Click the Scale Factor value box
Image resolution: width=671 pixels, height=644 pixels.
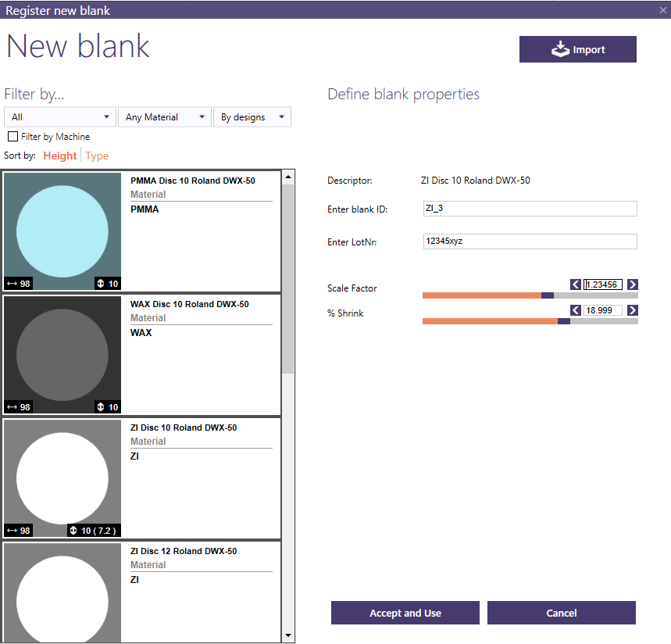(x=603, y=284)
